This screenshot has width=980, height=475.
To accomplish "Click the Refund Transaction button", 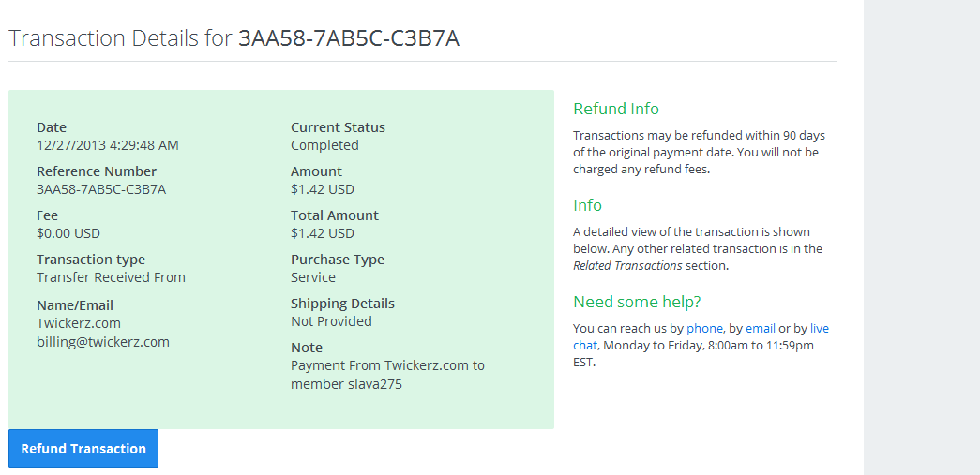I will pyautogui.click(x=83, y=449).
